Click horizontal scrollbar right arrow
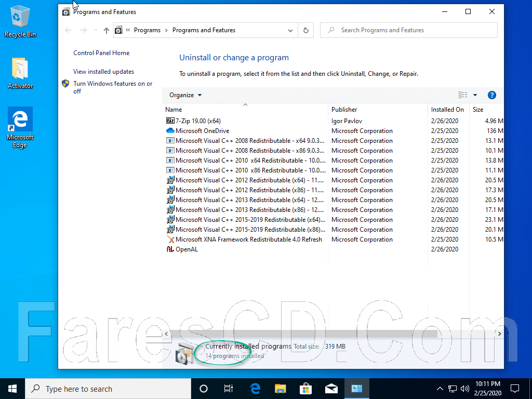The width and height of the screenshot is (532, 399). 499,334
